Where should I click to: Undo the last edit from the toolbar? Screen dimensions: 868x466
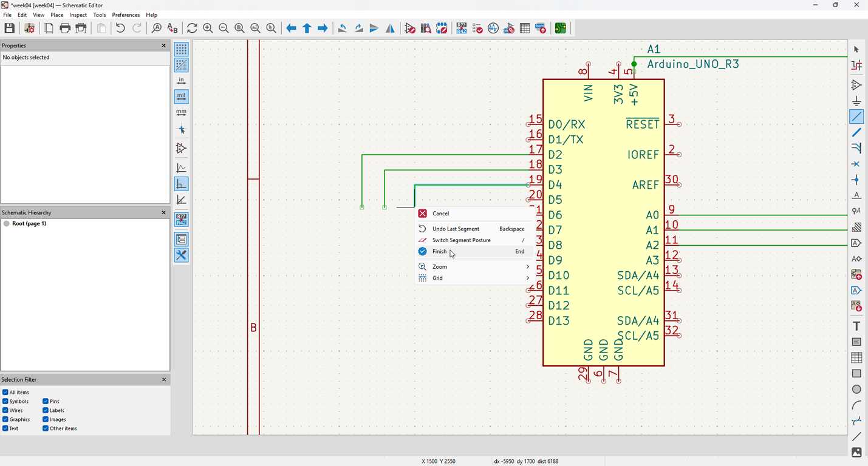click(x=120, y=28)
